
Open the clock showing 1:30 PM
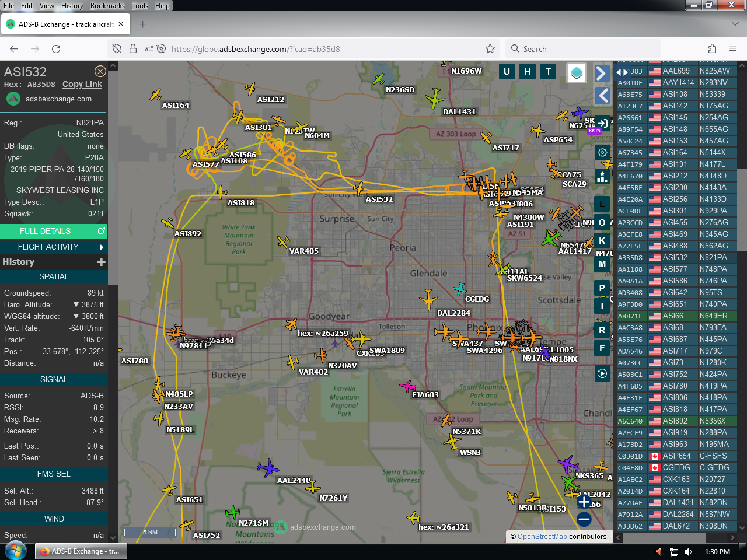[717, 552]
